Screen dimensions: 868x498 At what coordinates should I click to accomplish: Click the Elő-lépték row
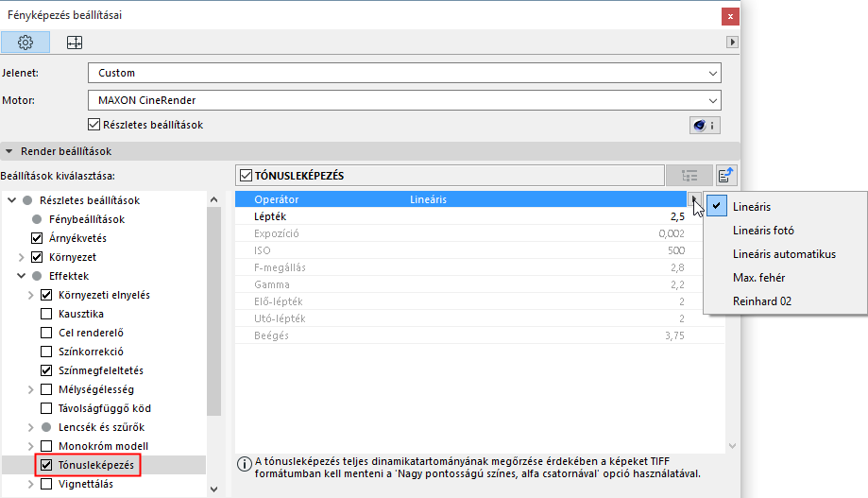[x=480, y=301]
